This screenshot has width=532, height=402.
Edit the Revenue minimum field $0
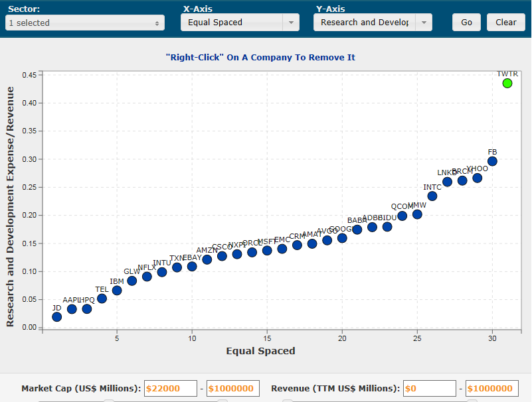point(430,389)
